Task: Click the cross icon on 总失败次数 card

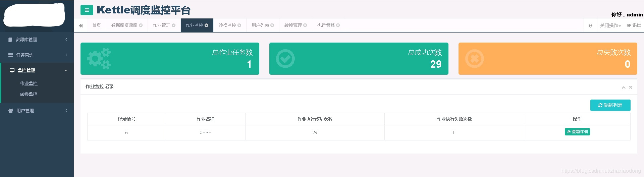Action: (x=475, y=59)
